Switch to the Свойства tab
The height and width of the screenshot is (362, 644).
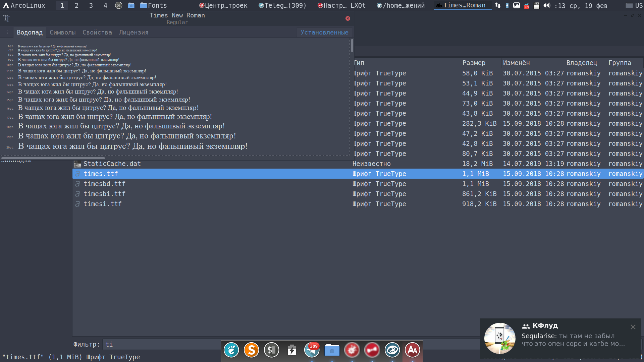97,33
